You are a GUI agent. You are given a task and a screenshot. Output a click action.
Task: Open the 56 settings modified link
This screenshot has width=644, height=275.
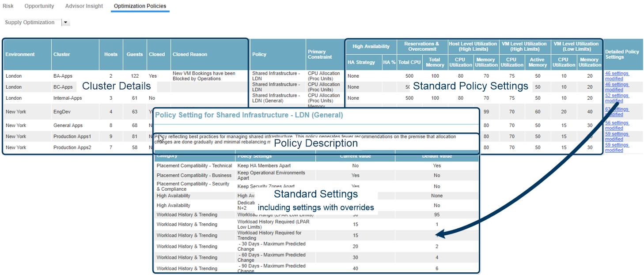(x=617, y=125)
